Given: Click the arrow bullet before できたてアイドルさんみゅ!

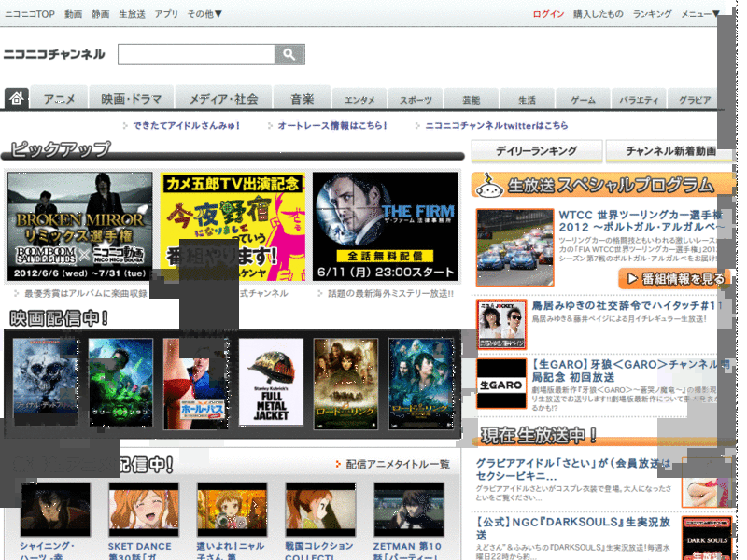Looking at the screenshot, I should click(125, 126).
